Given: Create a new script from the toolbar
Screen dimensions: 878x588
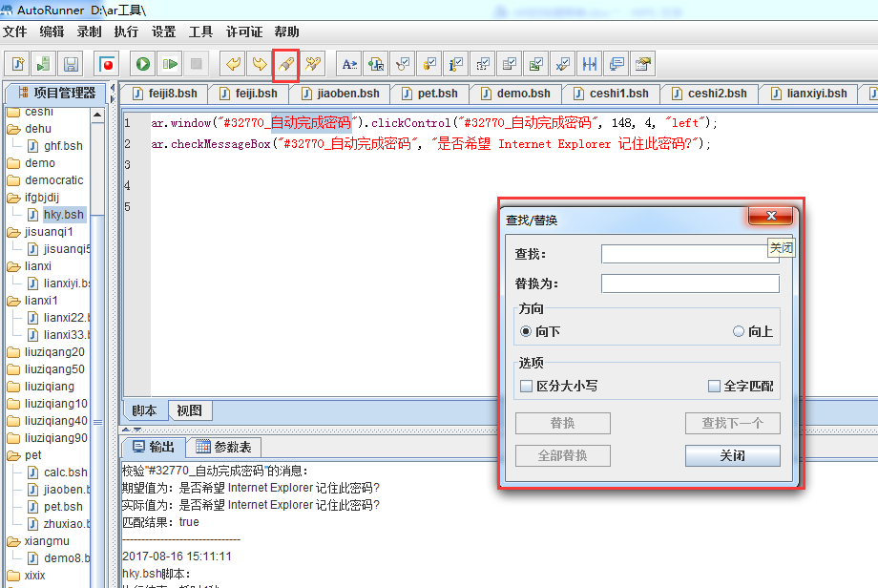Looking at the screenshot, I should coord(18,64).
